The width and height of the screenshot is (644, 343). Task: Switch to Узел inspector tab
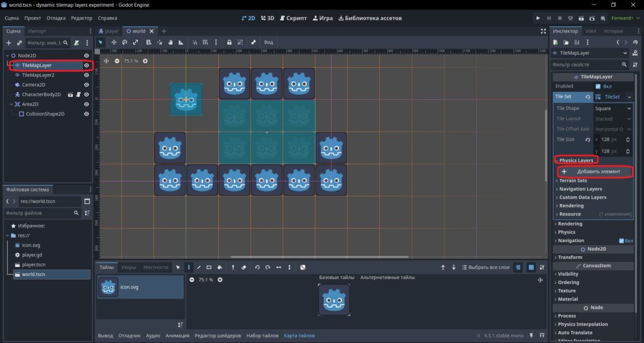pos(591,31)
